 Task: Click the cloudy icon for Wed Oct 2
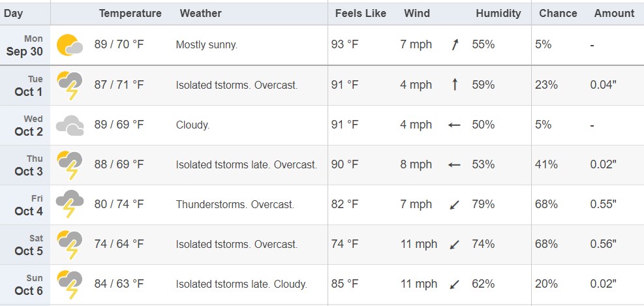pos(70,125)
